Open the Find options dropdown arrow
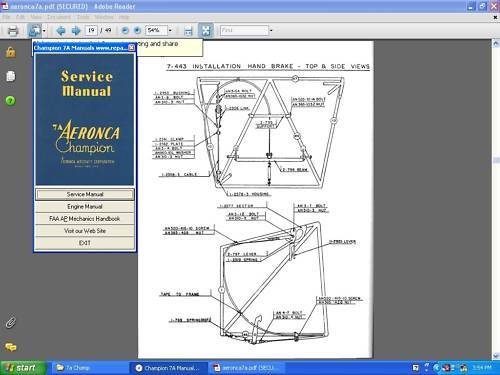This screenshot has width=500, height=375. point(271,30)
